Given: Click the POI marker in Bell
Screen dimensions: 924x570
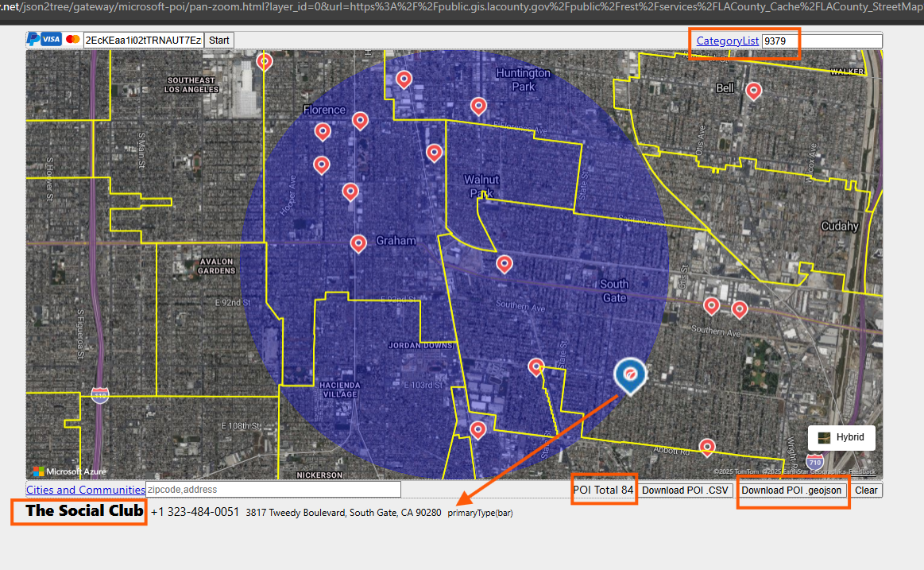Looking at the screenshot, I should 753,91.
